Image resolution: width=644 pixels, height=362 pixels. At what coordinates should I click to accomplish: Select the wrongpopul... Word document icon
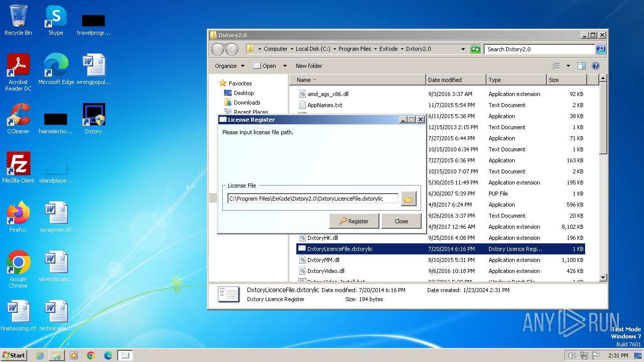pos(94,69)
